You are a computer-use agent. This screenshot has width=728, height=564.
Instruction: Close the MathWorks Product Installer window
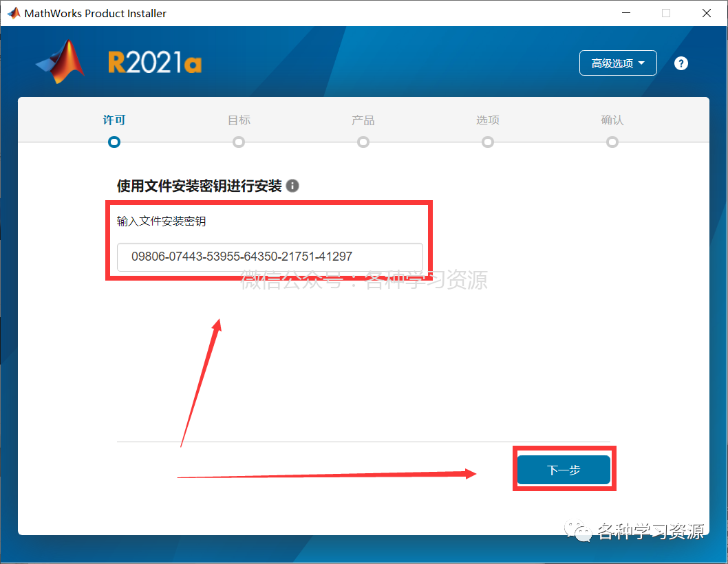coord(706,13)
